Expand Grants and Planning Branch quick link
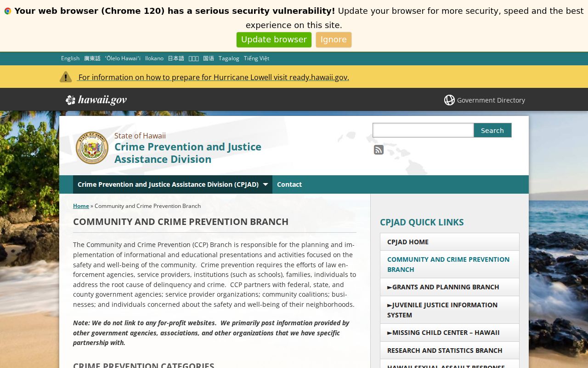 (x=449, y=287)
